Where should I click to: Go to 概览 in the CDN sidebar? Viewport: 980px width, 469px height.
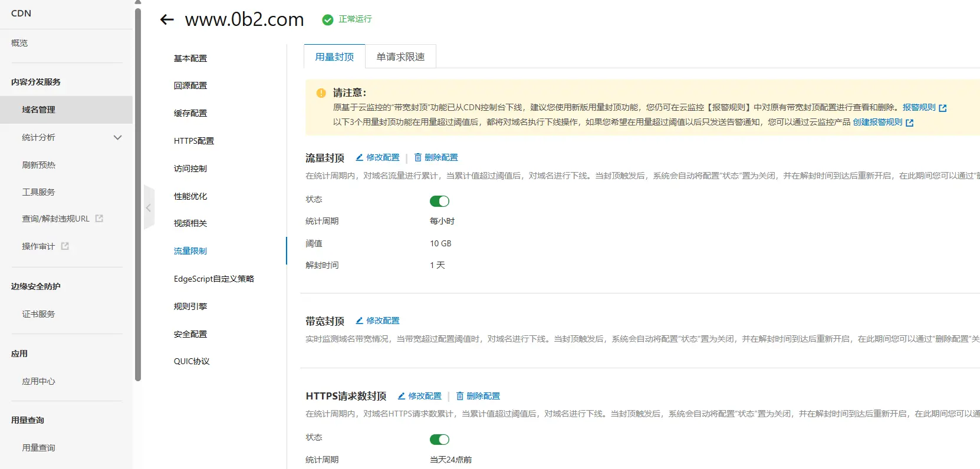click(19, 43)
